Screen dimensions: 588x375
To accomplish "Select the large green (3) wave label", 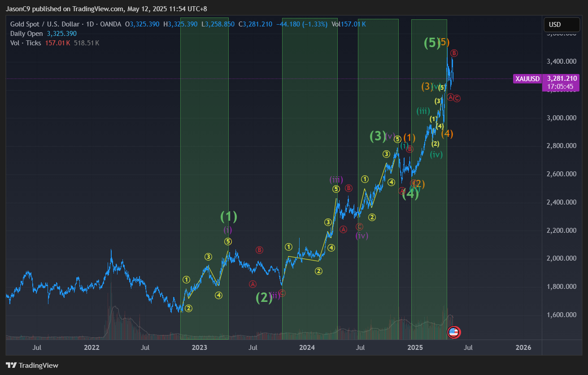I will click(x=378, y=136).
